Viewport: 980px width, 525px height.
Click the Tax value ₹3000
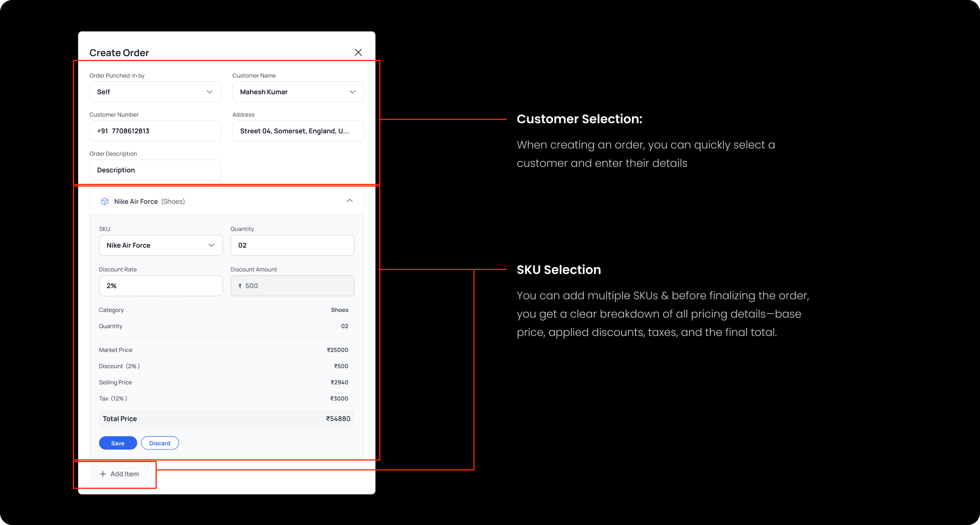click(x=339, y=399)
